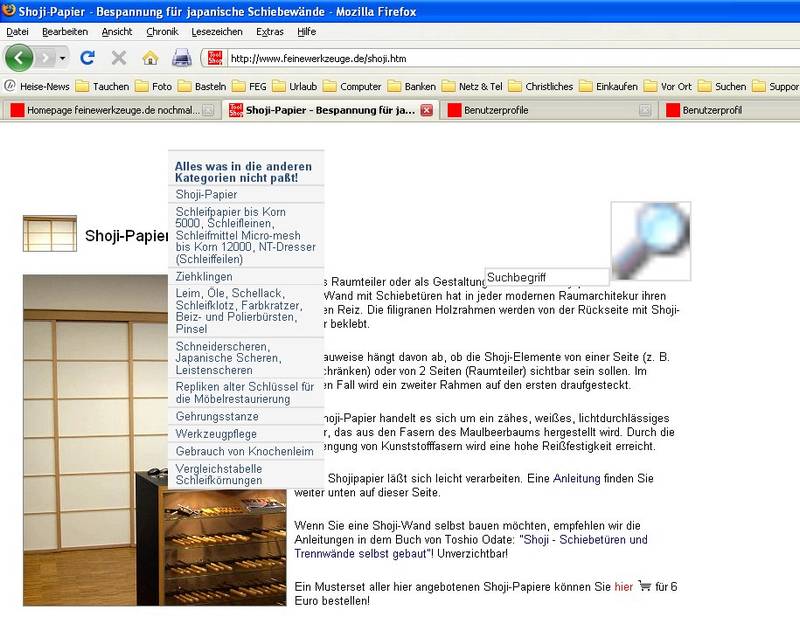Switch to the last Benutzerprofil tab

click(x=730, y=110)
